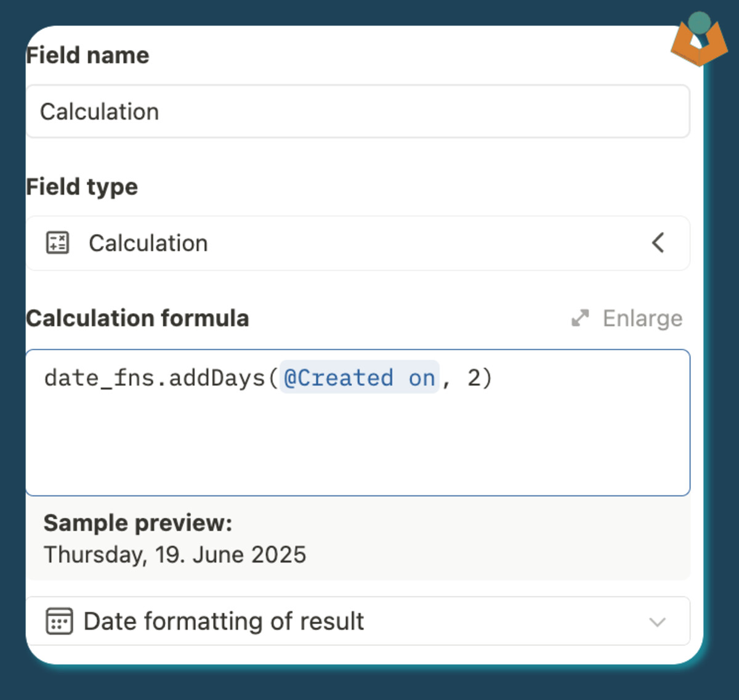Click the date_fns.addDays function text

155,378
